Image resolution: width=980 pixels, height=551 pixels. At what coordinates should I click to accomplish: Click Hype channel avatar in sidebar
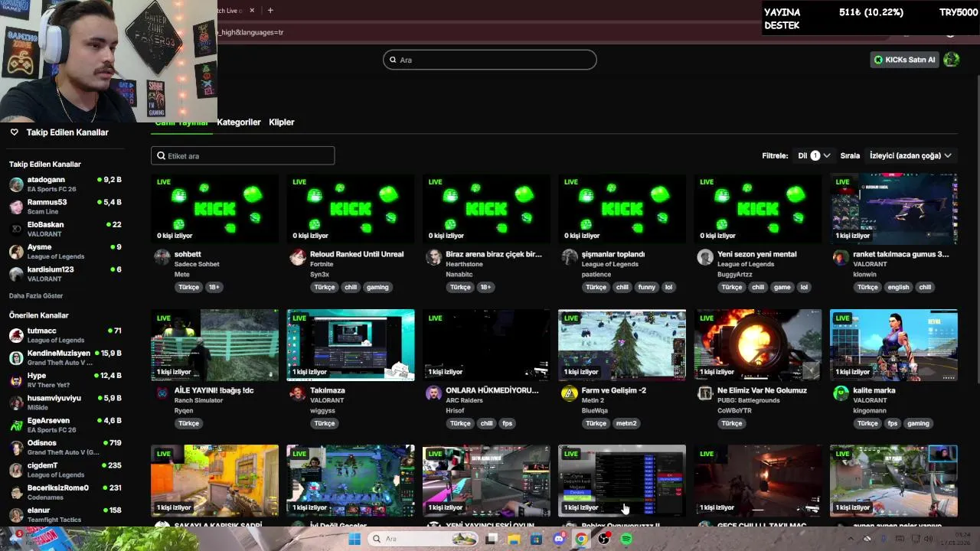click(x=16, y=380)
